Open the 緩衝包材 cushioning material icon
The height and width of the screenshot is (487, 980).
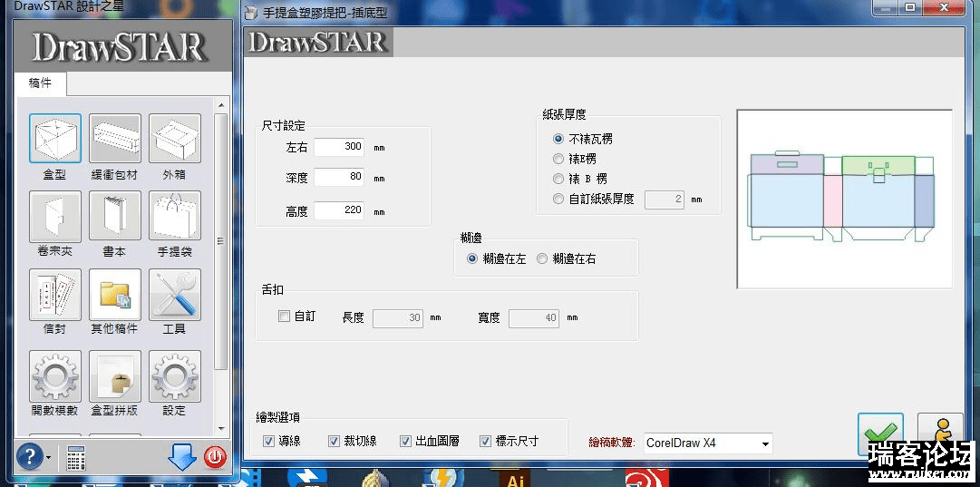[x=115, y=138]
